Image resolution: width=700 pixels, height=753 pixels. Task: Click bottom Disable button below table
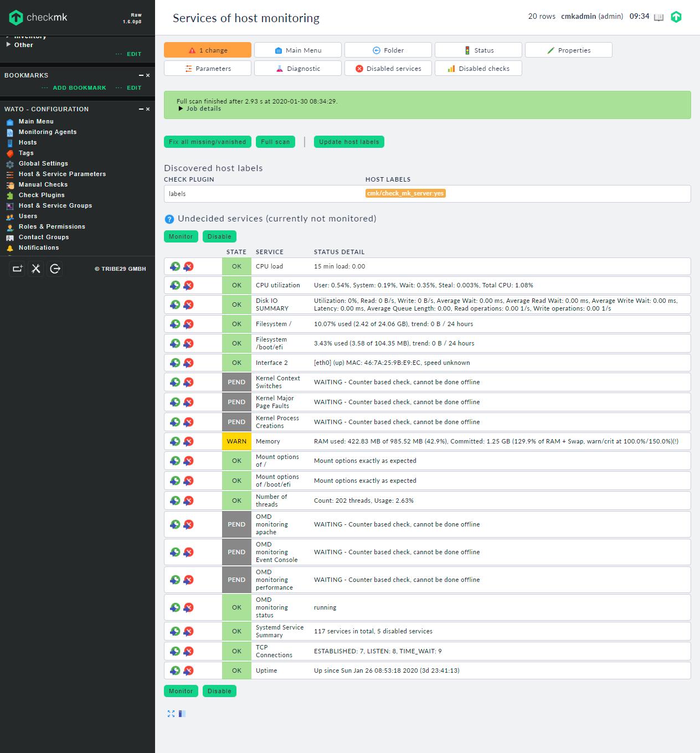point(219,691)
